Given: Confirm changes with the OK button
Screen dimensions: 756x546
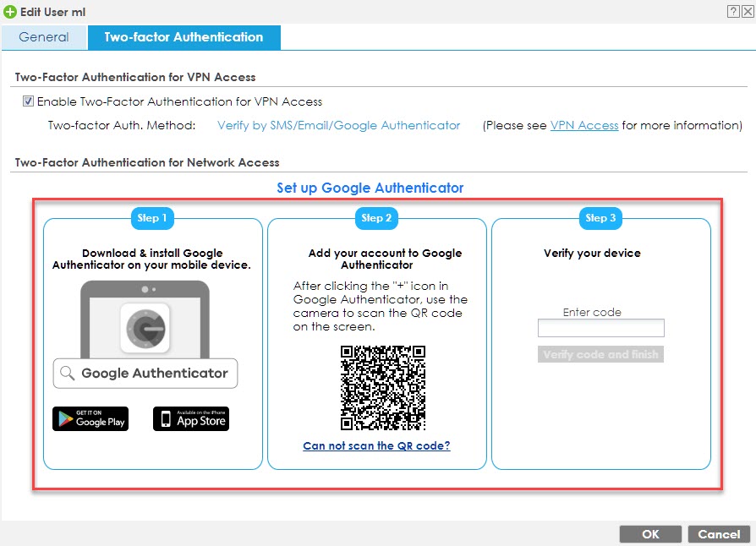Looking at the screenshot, I should click(x=649, y=533).
